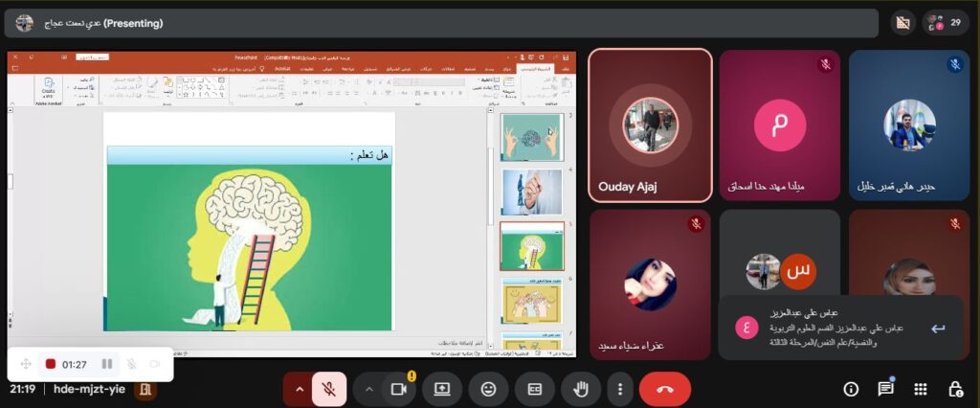
Task: Expand video settings arrow beside camera
Action: pyautogui.click(x=368, y=389)
